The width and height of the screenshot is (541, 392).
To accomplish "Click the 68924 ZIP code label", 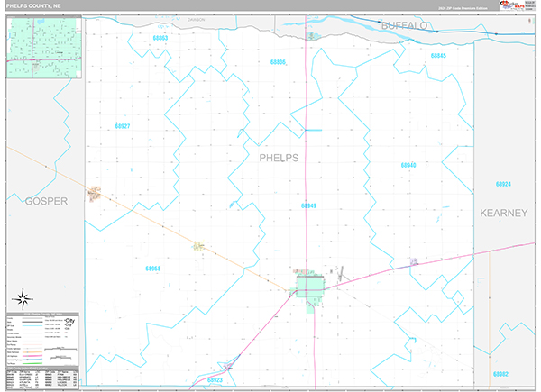I will (503, 184).
